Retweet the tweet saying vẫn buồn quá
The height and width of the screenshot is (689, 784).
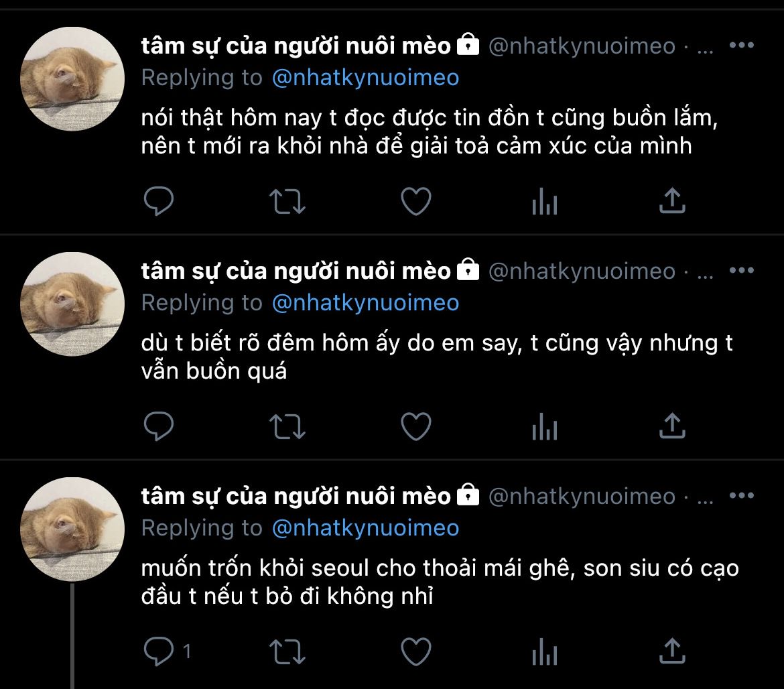pos(287,426)
